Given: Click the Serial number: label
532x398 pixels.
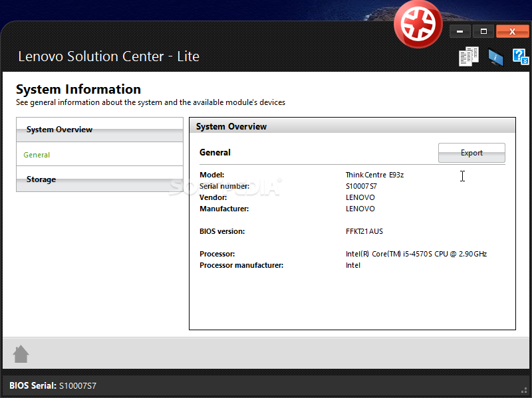Looking at the screenshot, I should pyautogui.click(x=224, y=186).
